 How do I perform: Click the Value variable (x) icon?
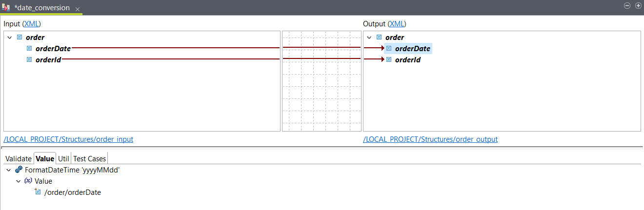28,181
